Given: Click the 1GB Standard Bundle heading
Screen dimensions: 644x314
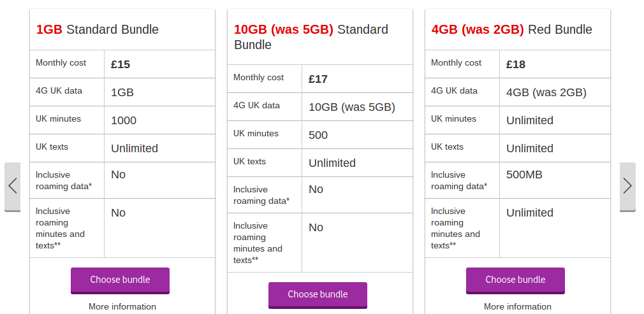Looking at the screenshot, I should tap(98, 29).
